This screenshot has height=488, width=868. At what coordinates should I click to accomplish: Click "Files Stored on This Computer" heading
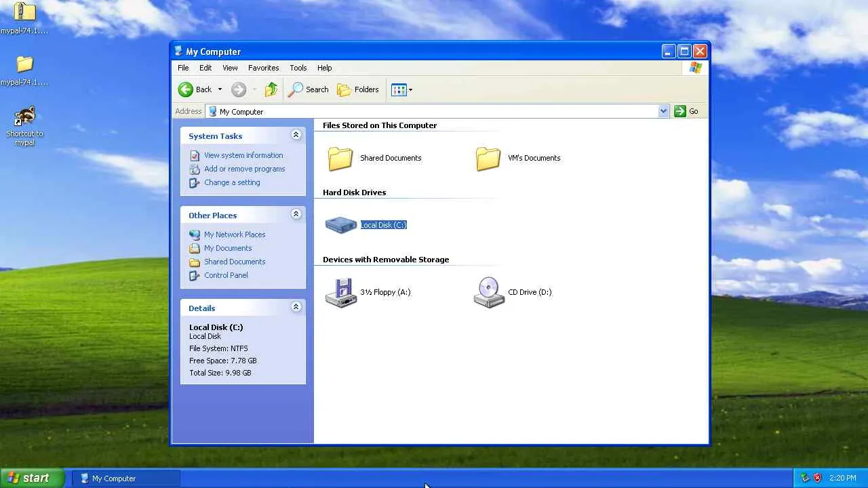click(x=380, y=125)
